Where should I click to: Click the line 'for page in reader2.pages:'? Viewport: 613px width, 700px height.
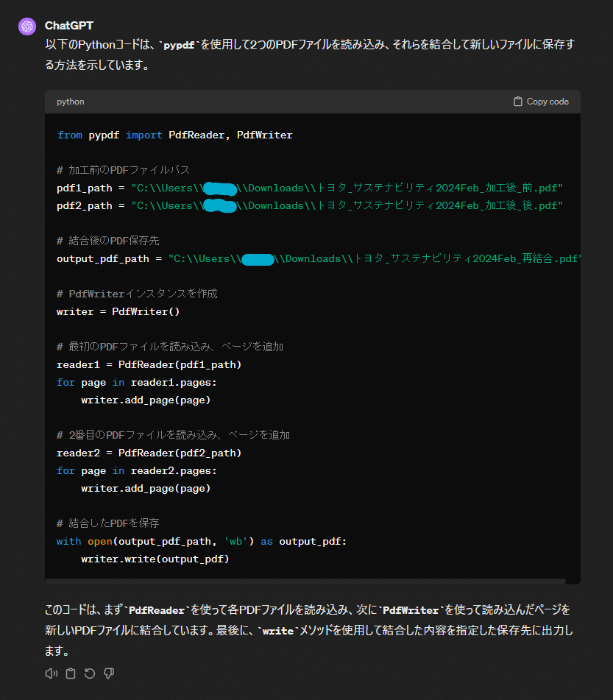[x=137, y=471]
